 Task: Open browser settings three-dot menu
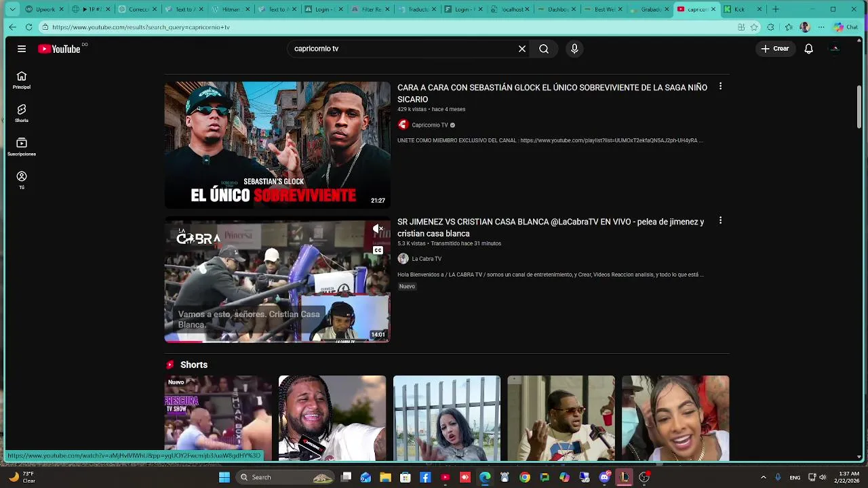[821, 27]
